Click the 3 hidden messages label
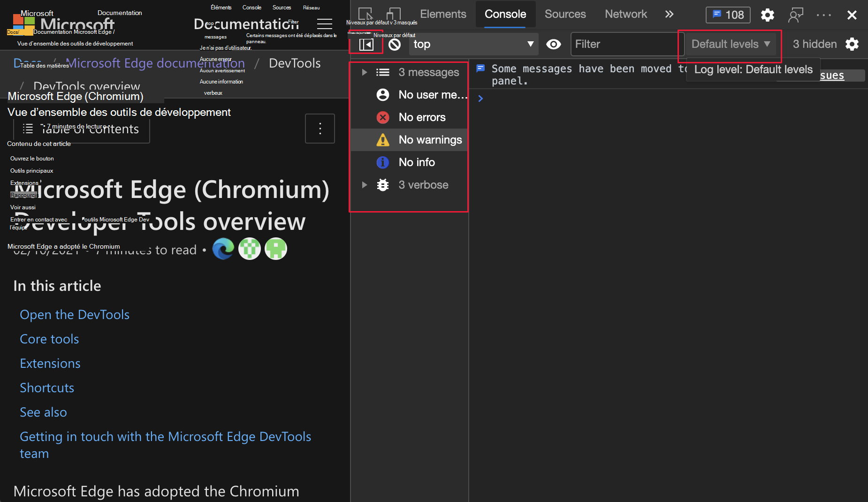Screen dimensions: 868x502 (x=815, y=44)
